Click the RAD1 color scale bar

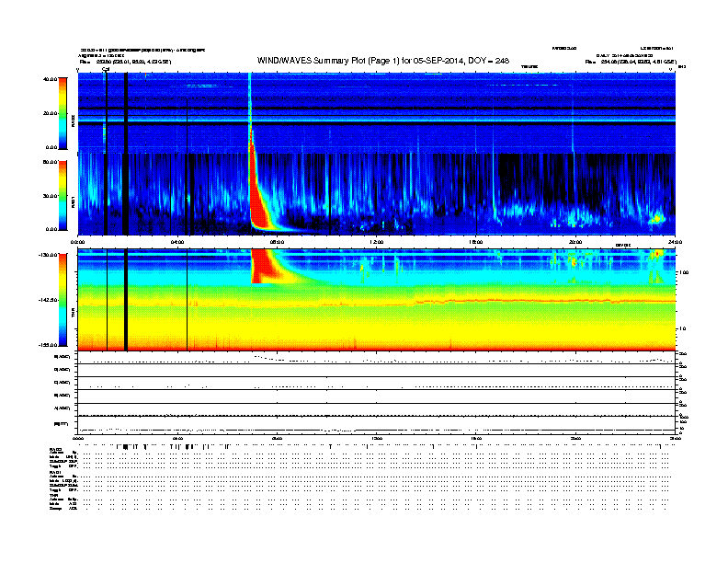click(x=63, y=196)
